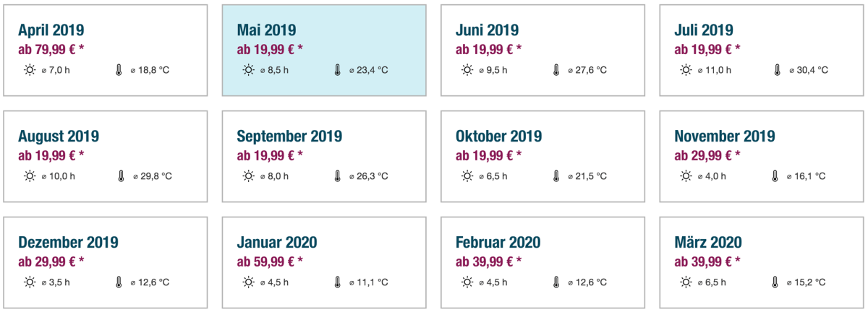868x312 pixels.
Task: Click the sun icon in August 2019 card
Action: [30, 175]
